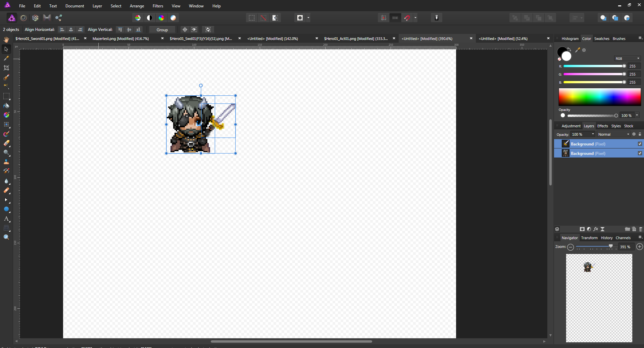This screenshot has height=348, width=644.
Task: Hide the top Background layer via checkbox
Action: [x=640, y=144]
